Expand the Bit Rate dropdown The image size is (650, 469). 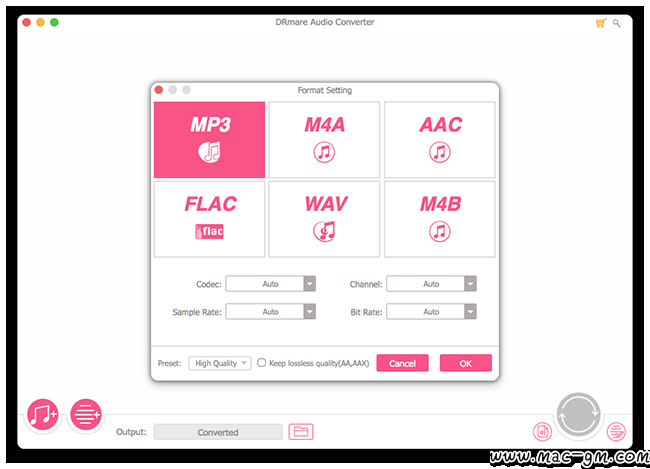tap(432, 311)
